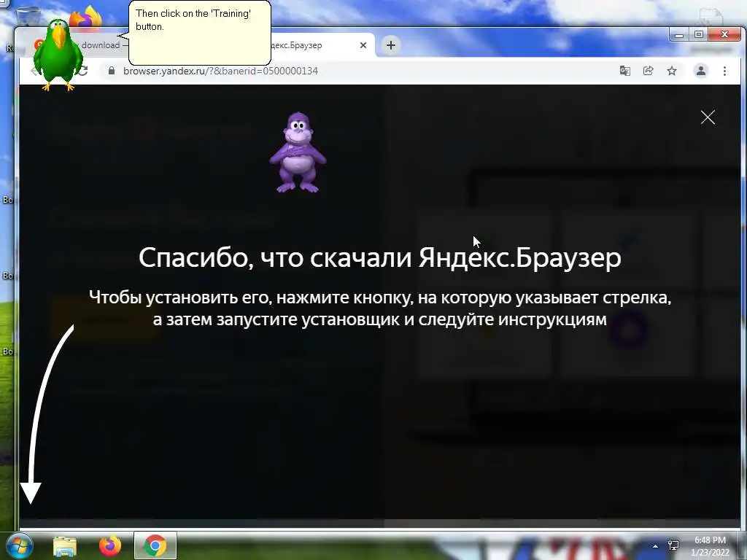Open network status tray icon
This screenshot has height=560, width=747.
point(673,545)
